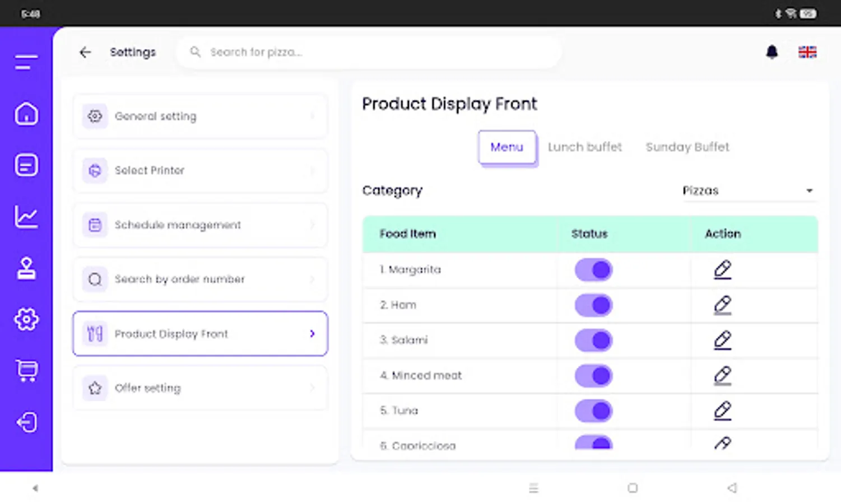
Task: Toggle status for Salami
Action: (x=593, y=340)
